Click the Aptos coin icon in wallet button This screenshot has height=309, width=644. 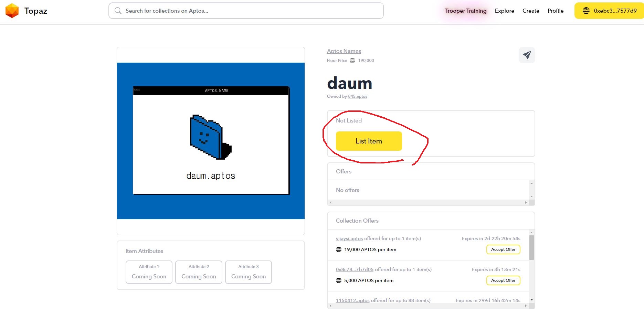click(586, 11)
